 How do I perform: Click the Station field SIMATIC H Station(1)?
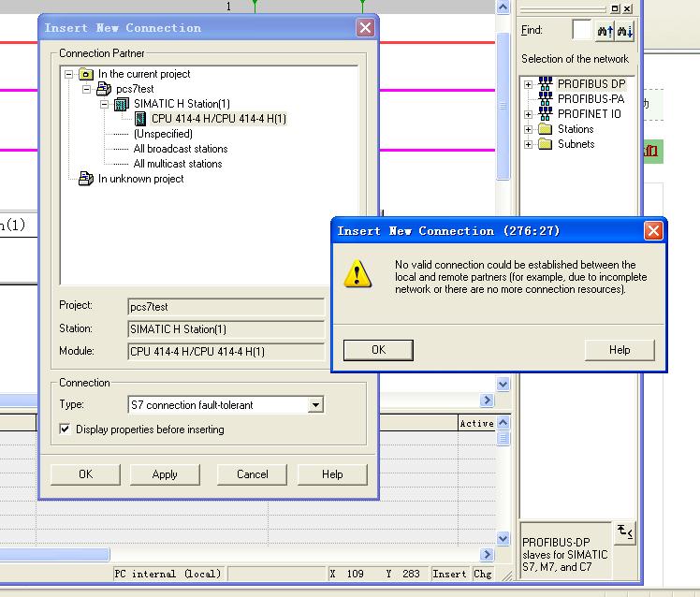coord(226,329)
